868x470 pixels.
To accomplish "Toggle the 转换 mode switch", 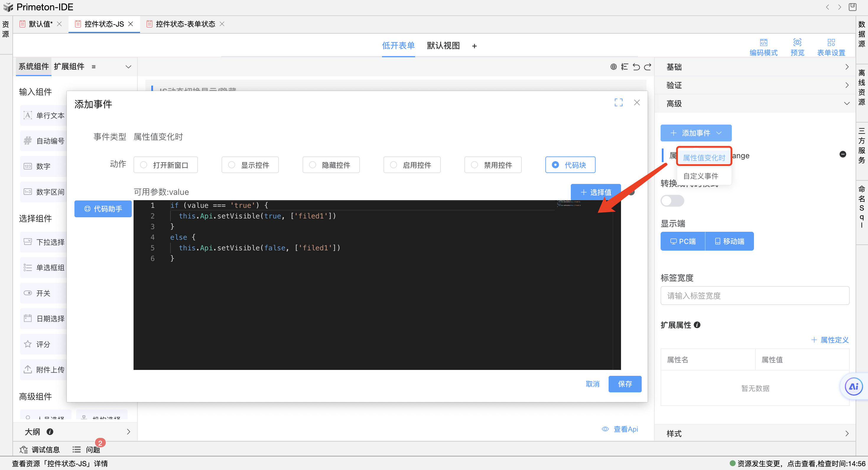I will tap(672, 201).
